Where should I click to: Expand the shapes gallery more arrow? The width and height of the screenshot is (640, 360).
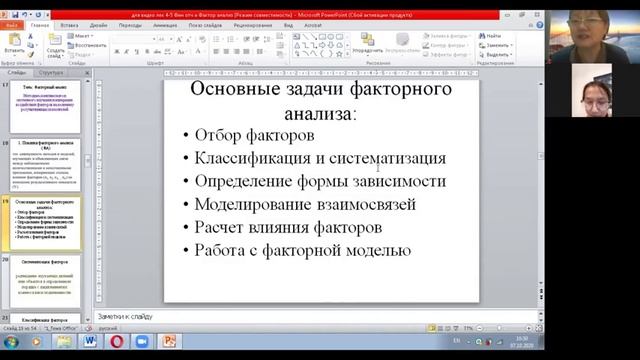coord(347,54)
